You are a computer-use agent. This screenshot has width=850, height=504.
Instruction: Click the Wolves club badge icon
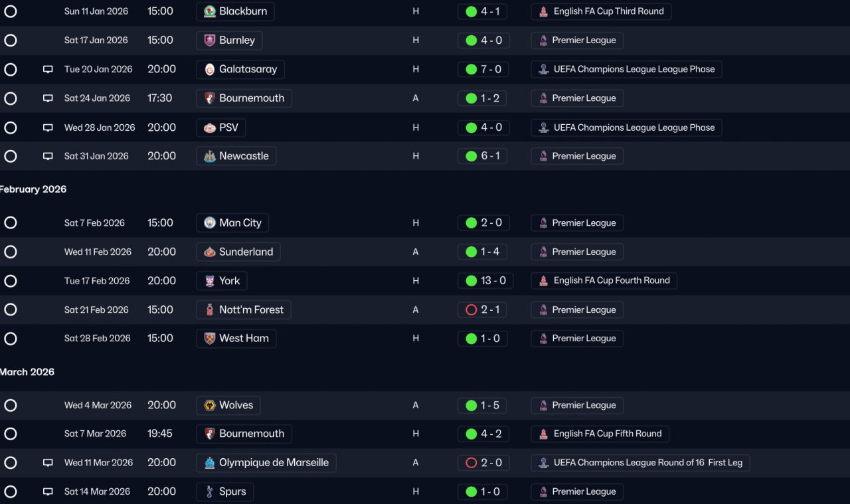pyautogui.click(x=210, y=405)
